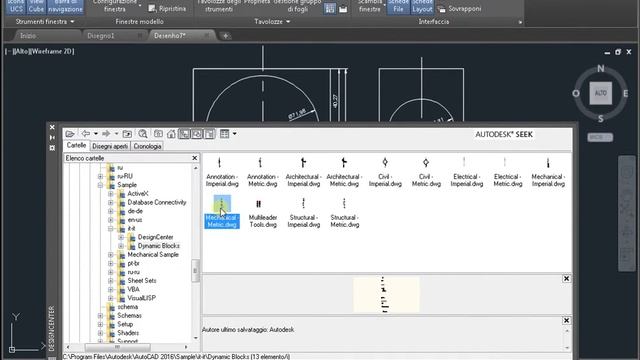Click the Load folder icon in DesignCenter toolbar
Viewport: 640px width, 360px height.
(x=70, y=134)
